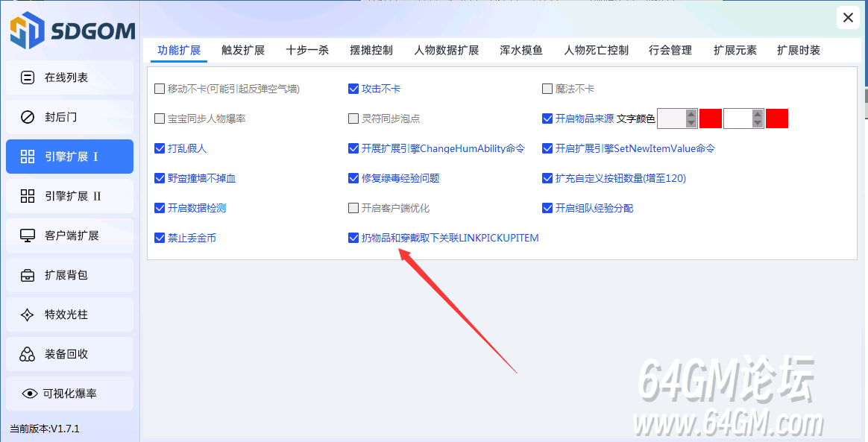
Task: Select the 引擎扩展 II grid icon
Action: coord(28,196)
